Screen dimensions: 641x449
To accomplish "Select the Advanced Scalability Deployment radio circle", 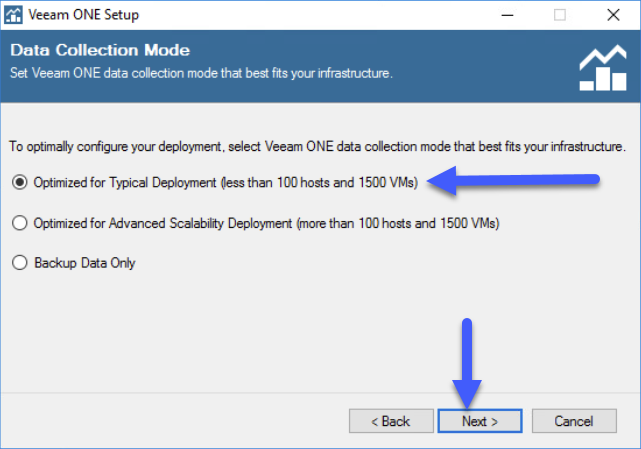I will 19,223.
